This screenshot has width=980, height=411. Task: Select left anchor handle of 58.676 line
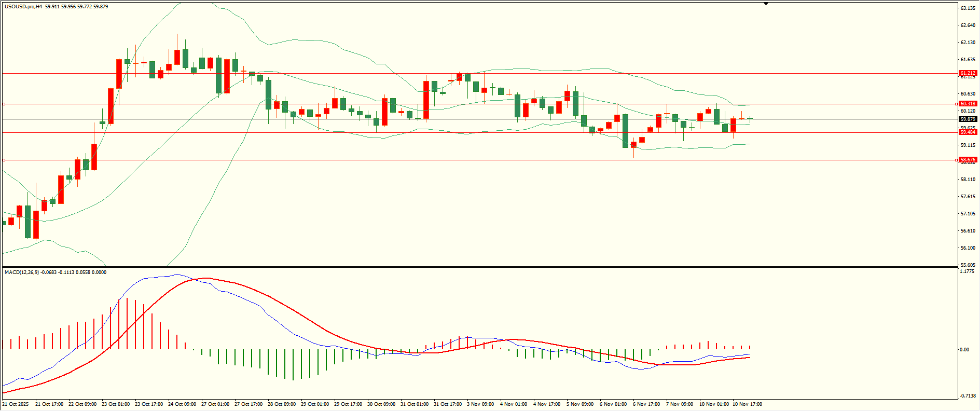pyautogui.click(x=4, y=160)
